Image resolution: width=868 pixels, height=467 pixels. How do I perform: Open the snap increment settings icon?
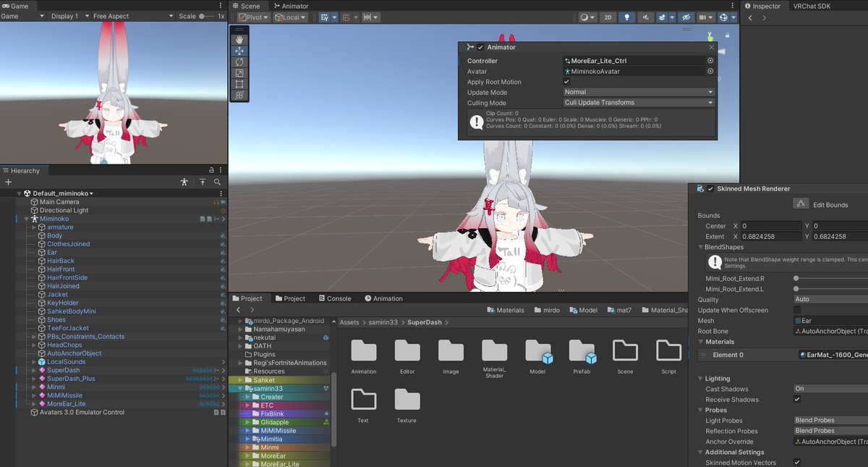[x=371, y=17]
